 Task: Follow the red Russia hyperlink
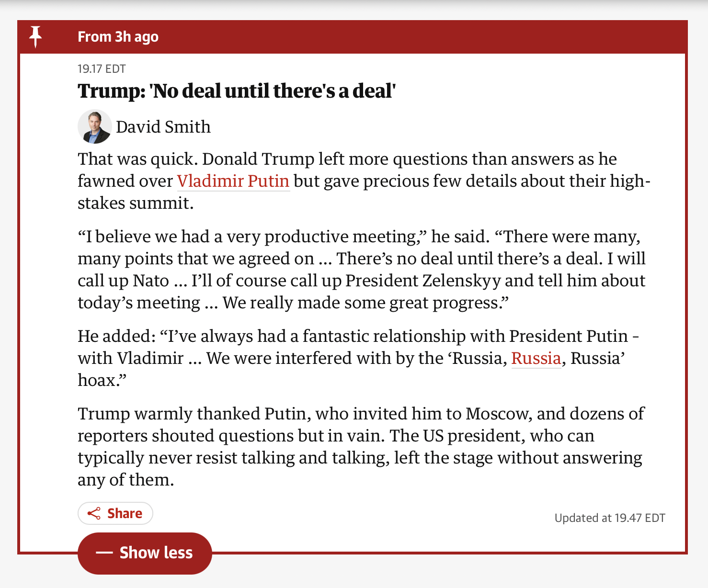[x=536, y=358]
